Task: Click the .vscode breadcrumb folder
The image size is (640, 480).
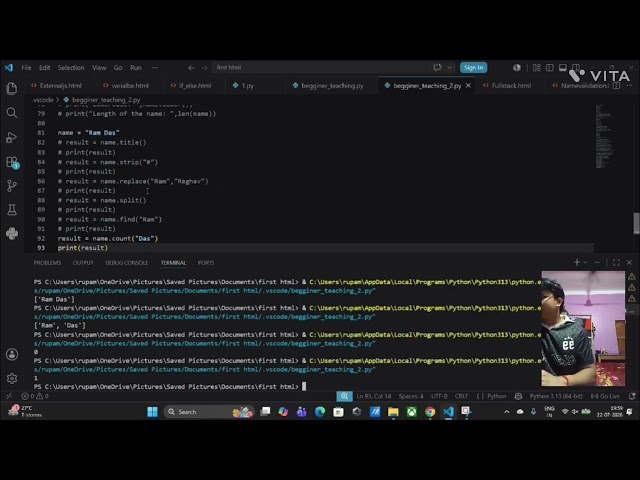Action: (x=43, y=100)
